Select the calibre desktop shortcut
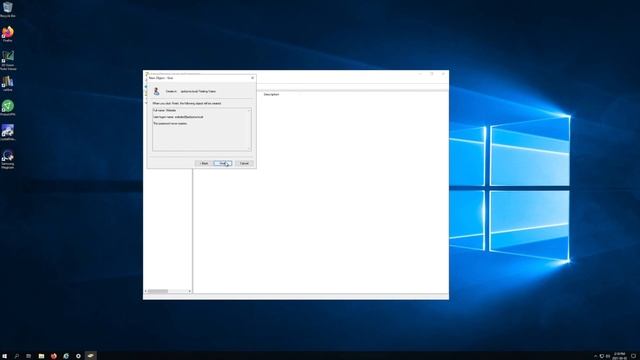Screen dimensions: 640x360 8,83
